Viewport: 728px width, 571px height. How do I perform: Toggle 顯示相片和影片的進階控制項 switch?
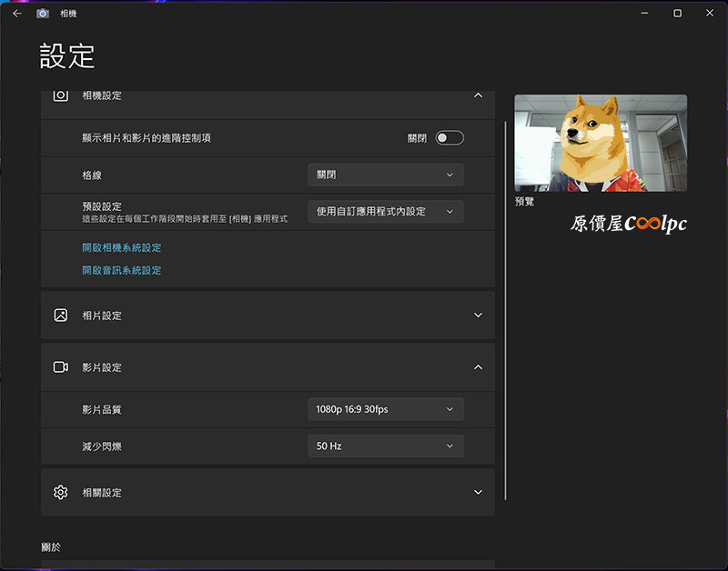click(x=450, y=138)
